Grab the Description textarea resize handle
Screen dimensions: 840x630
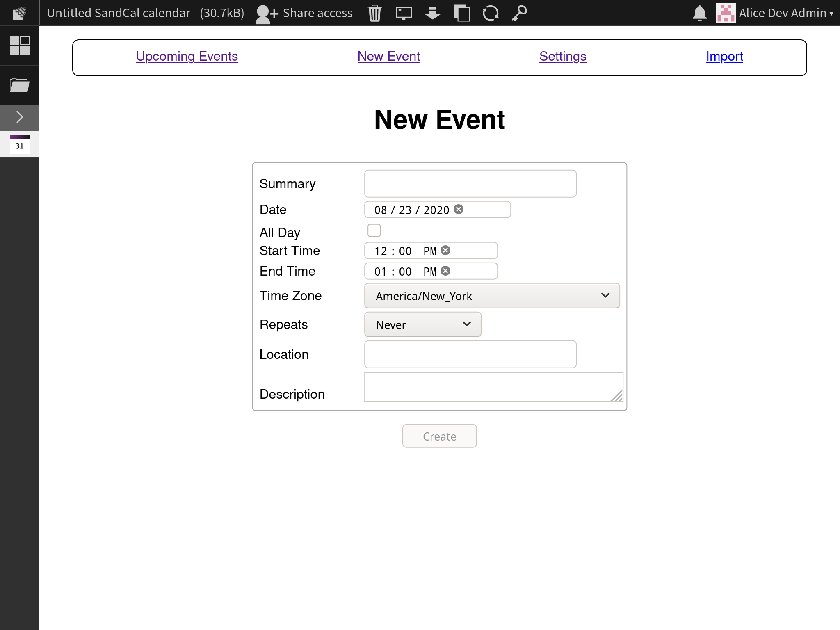(617, 396)
